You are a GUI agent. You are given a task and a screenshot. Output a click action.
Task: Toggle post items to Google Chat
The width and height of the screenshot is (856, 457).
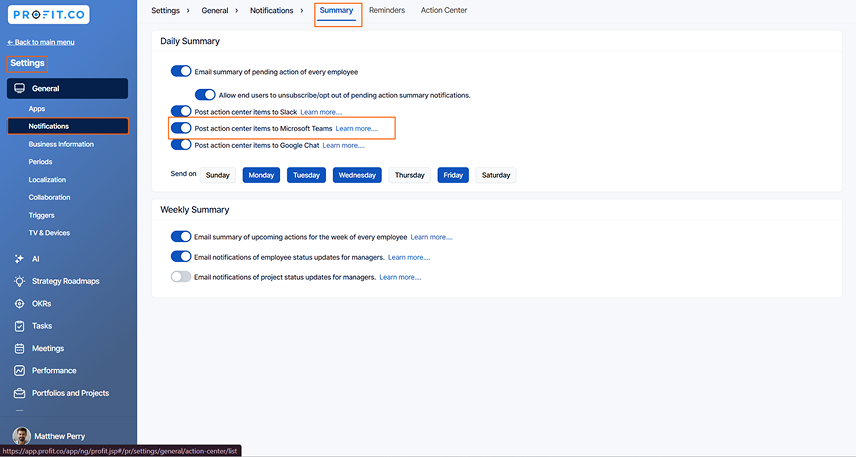pyautogui.click(x=181, y=145)
